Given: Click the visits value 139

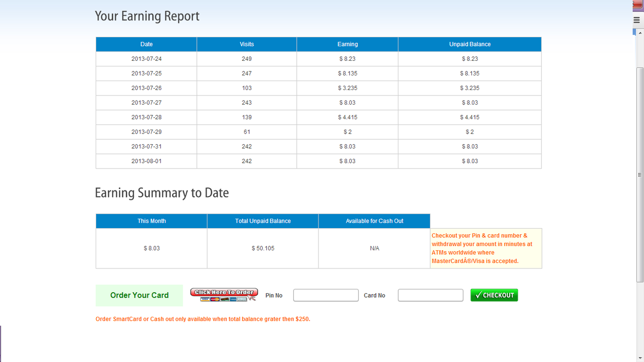Looking at the screenshot, I should tap(247, 117).
